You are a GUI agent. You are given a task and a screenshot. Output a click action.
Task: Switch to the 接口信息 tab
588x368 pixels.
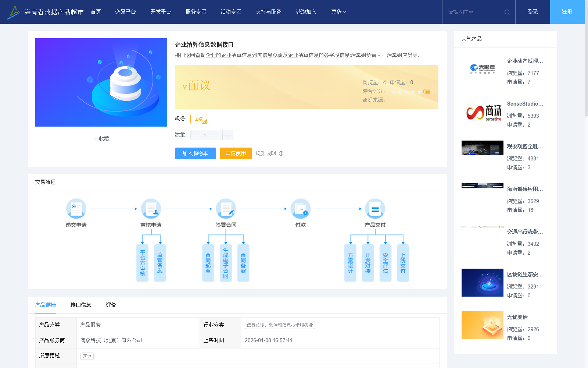pos(81,305)
